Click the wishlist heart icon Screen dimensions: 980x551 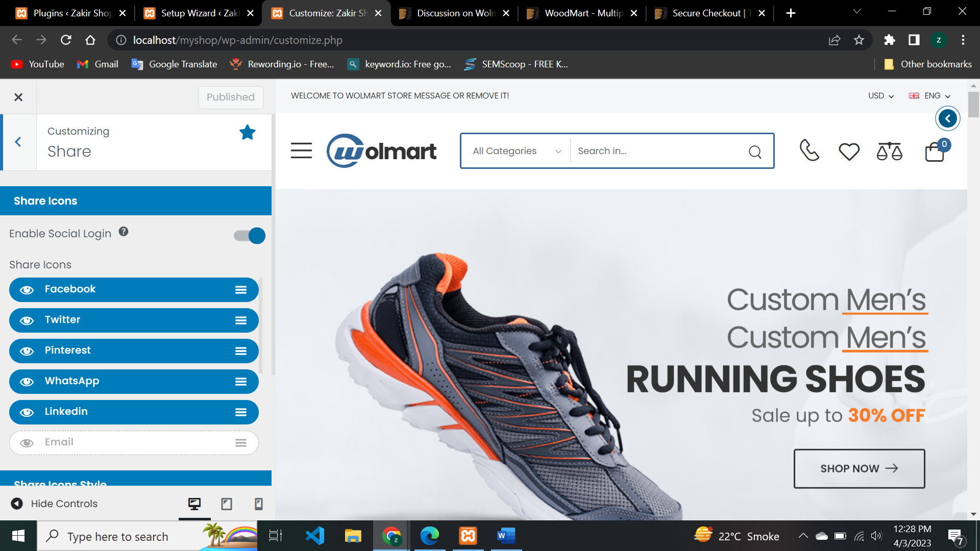pos(849,152)
